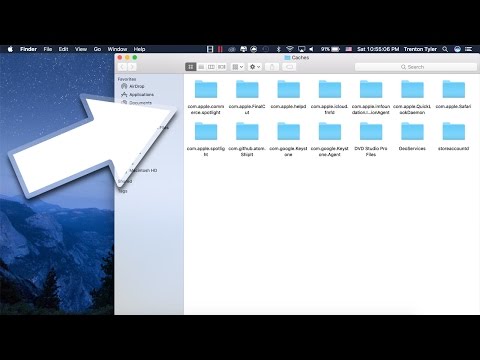
Task: Select Macintosh HD in the sidebar
Action: 143,170
